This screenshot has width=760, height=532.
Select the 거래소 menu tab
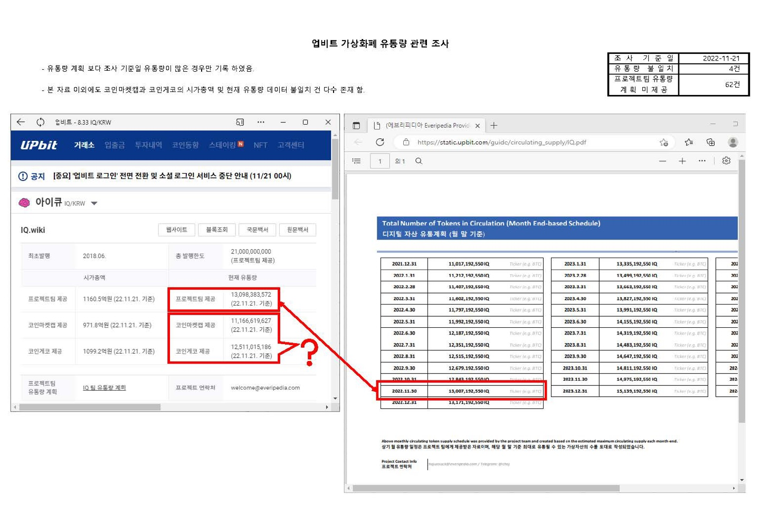click(84, 145)
